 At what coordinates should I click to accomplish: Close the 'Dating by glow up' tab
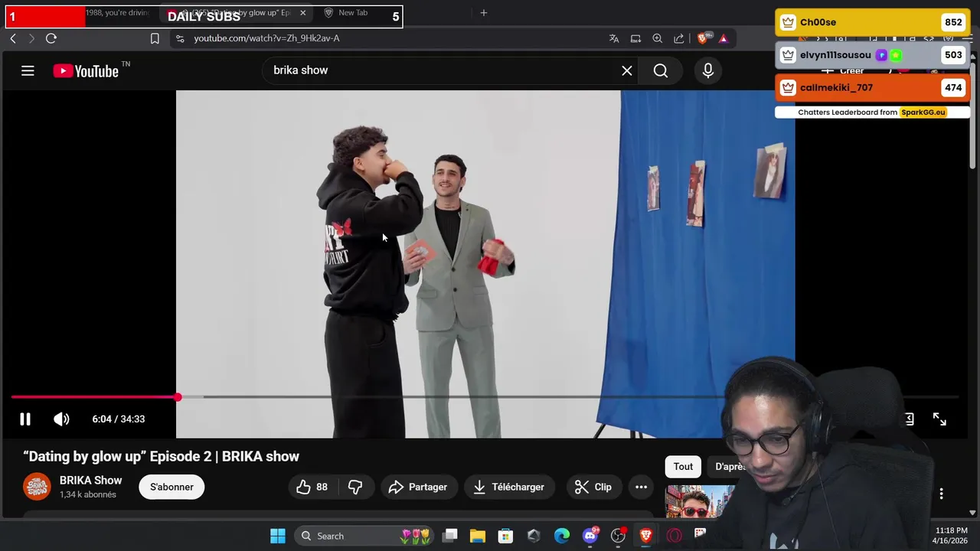pos(302,13)
